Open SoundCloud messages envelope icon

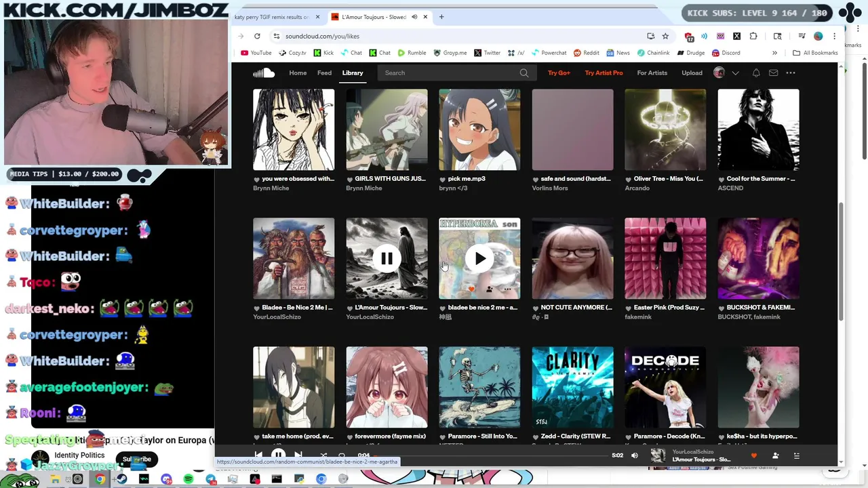(773, 73)
